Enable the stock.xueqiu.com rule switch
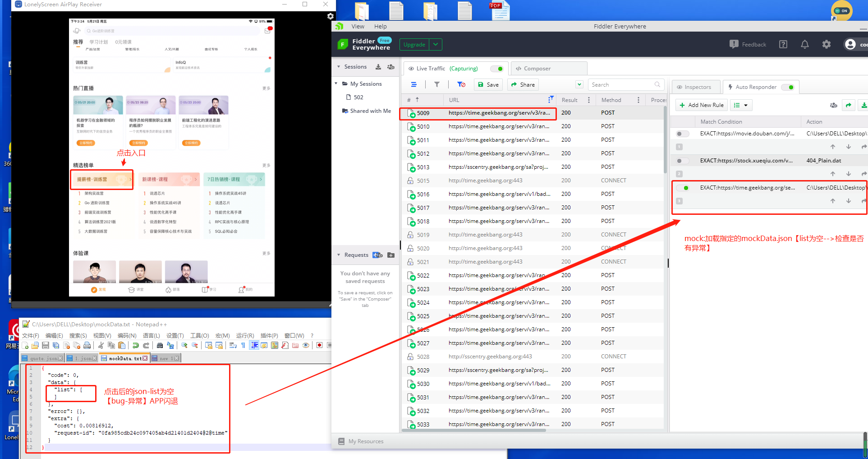Image resolution: width=868 pixels, height=459 pixels. click(683, 161)
